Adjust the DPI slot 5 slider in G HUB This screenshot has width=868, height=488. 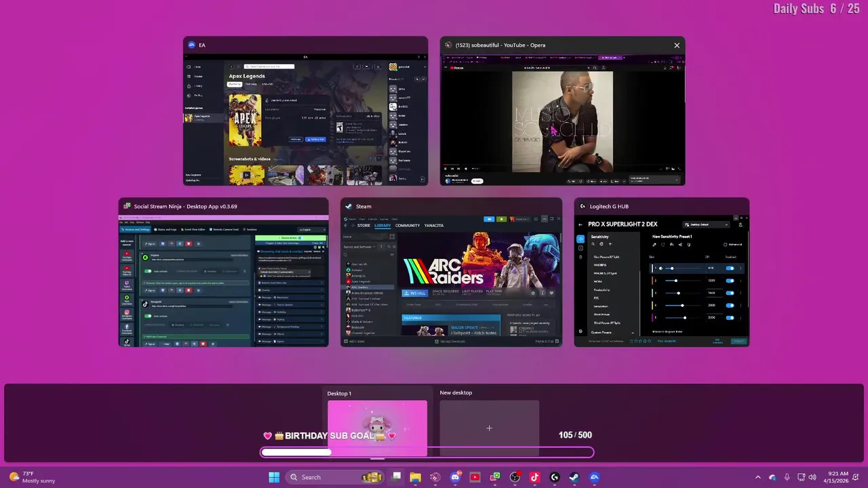tap(683, 318)
